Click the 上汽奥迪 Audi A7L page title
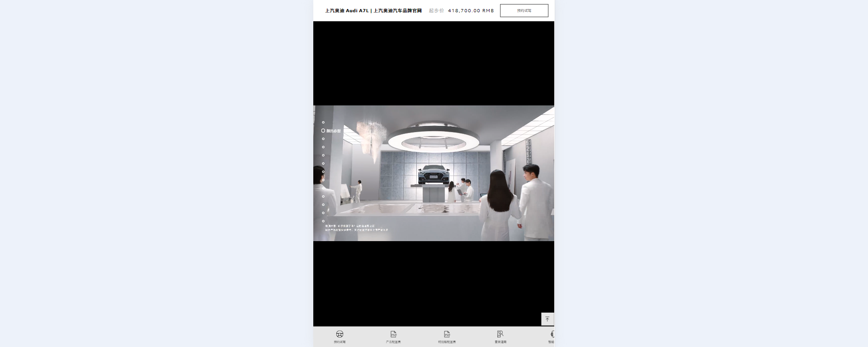 [x=373, y=10]
